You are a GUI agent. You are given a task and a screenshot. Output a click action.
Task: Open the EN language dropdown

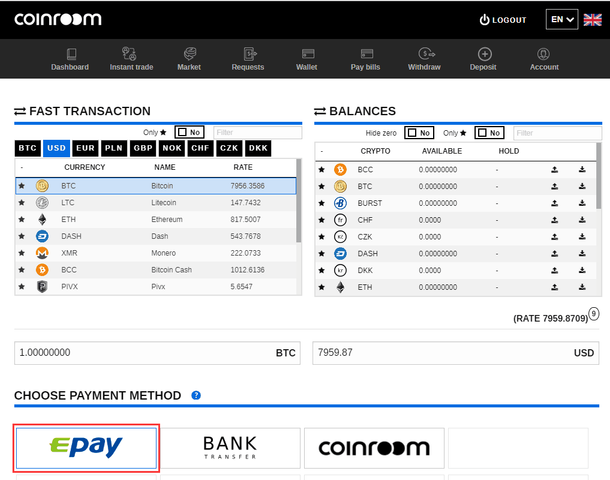click(x=562, y=19)
